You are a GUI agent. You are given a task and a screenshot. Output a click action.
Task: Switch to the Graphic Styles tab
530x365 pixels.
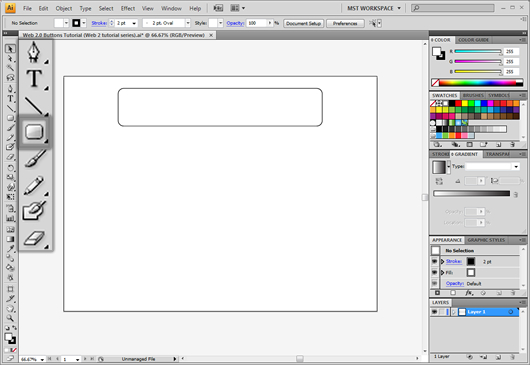[486, 240]
